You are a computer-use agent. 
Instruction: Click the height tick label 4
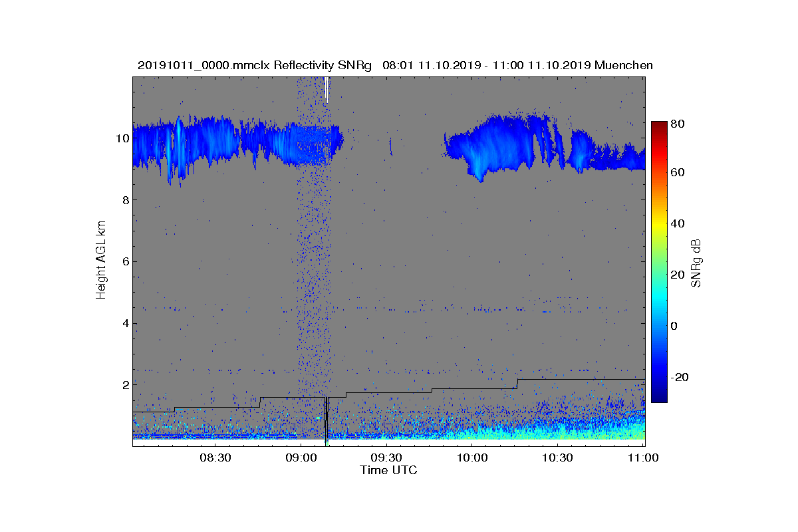pyautogui.click(x=124, y=323)
